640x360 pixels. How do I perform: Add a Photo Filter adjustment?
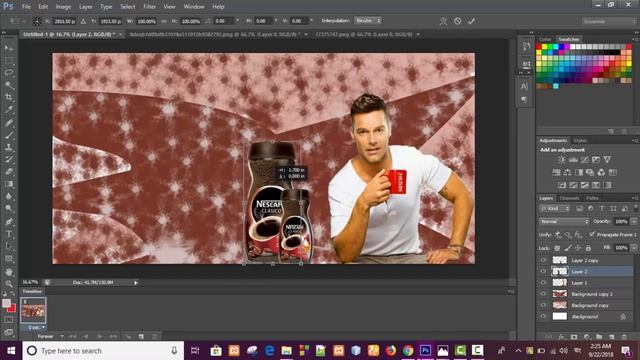pos(590,172)
